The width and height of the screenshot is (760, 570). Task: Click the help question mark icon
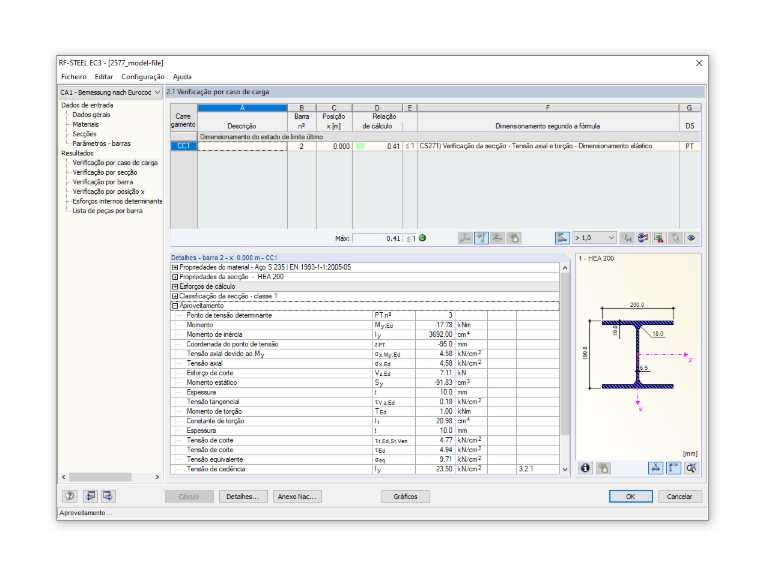70,496
